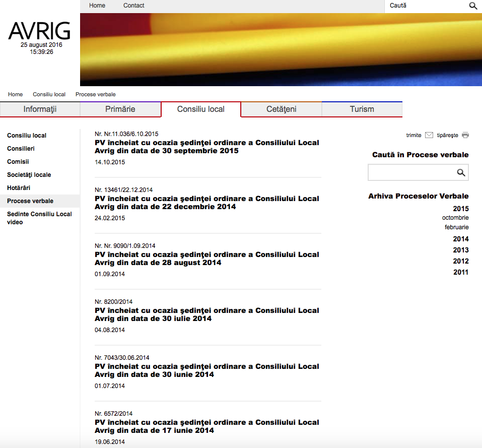The width and height of the screenshot is (482, 448).
Task: Open the PV from 28 august 2014
Action: click(207, 259)
